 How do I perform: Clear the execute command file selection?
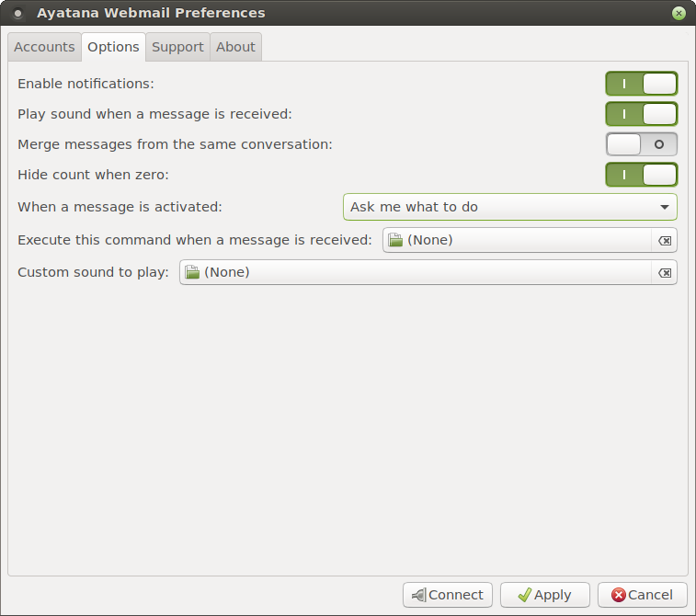665,241
